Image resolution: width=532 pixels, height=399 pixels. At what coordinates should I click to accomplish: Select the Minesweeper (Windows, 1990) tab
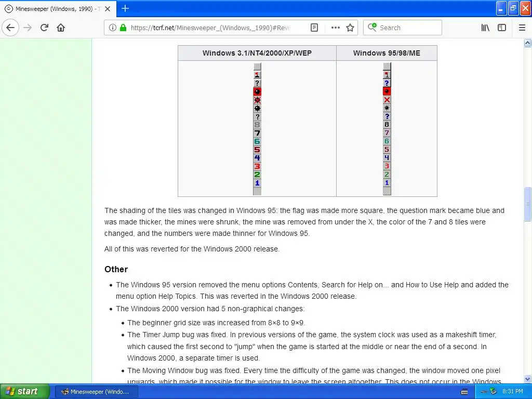(x=58, y=9)
